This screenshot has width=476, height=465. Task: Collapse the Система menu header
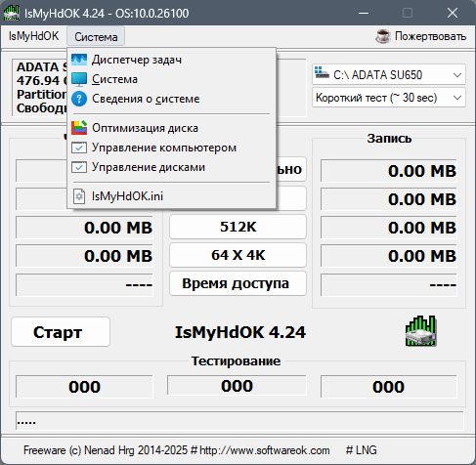(x=96, y=36)
